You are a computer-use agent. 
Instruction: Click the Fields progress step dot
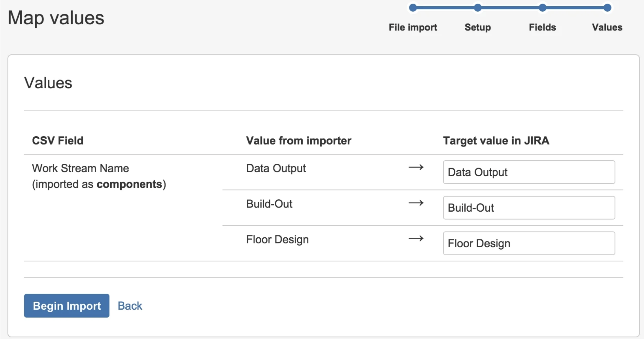(x=542, y=8)
